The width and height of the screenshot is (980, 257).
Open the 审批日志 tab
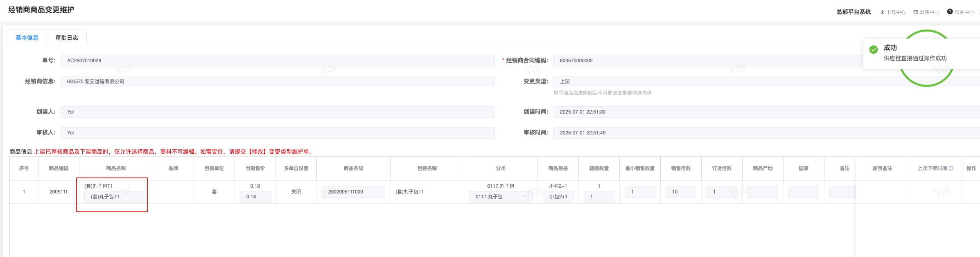(67, 38)
